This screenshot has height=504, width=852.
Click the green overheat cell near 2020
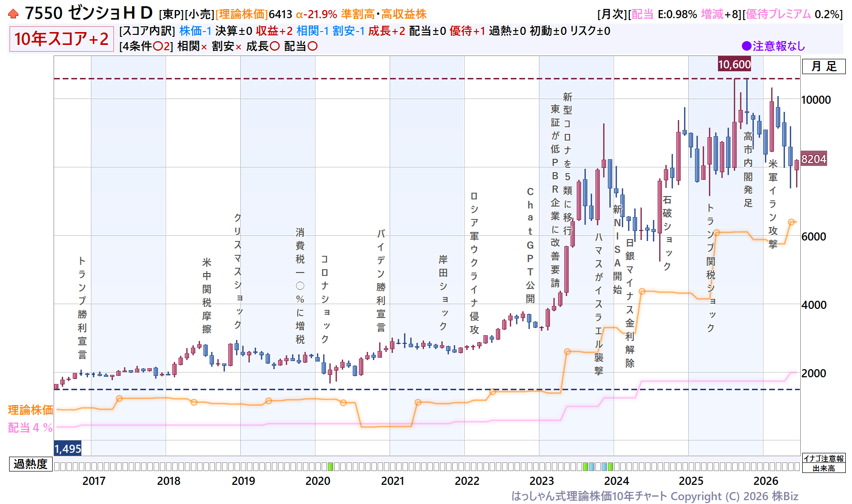[330, 466]
